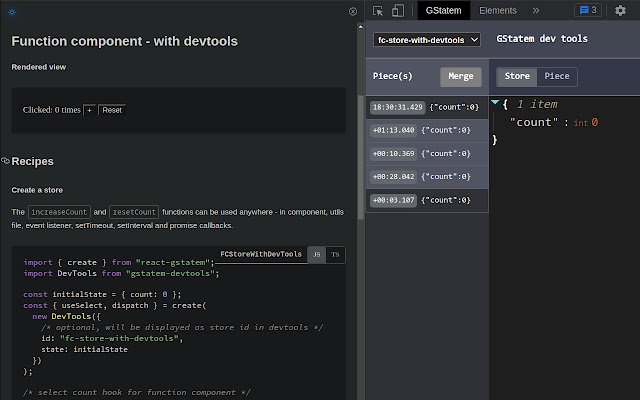
Task: Open the 3 issues message badge
Action: coord(588,10)
